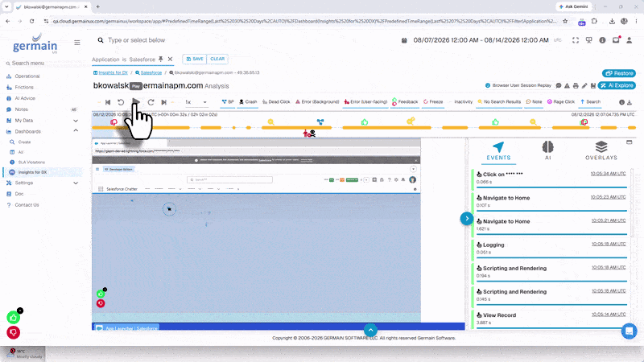Toggle the Feedback event filter

[405, 102]
